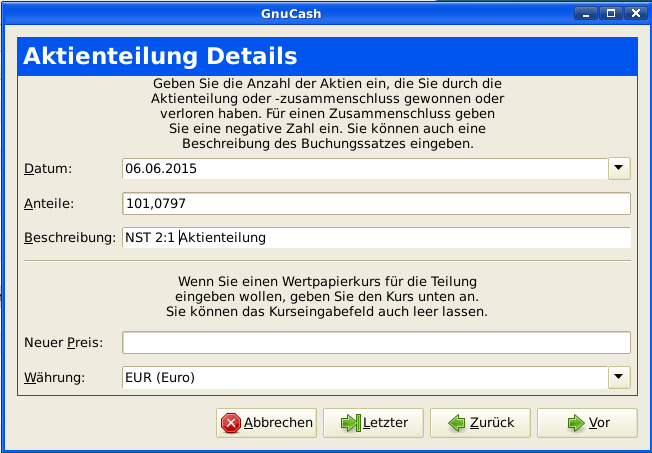Click the green right arrow icon on Vor

click(575, 423)
